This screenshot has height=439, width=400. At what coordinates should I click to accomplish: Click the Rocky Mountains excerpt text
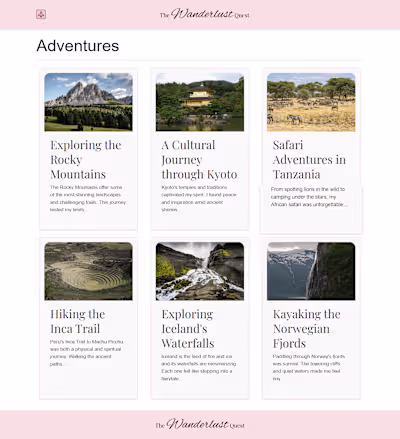tap(88, 198)
